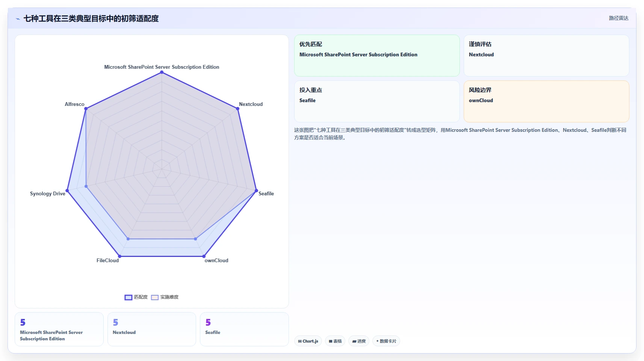Click the description paragraph starting 这张图把
644x361 pixels.
pos(460,134)
